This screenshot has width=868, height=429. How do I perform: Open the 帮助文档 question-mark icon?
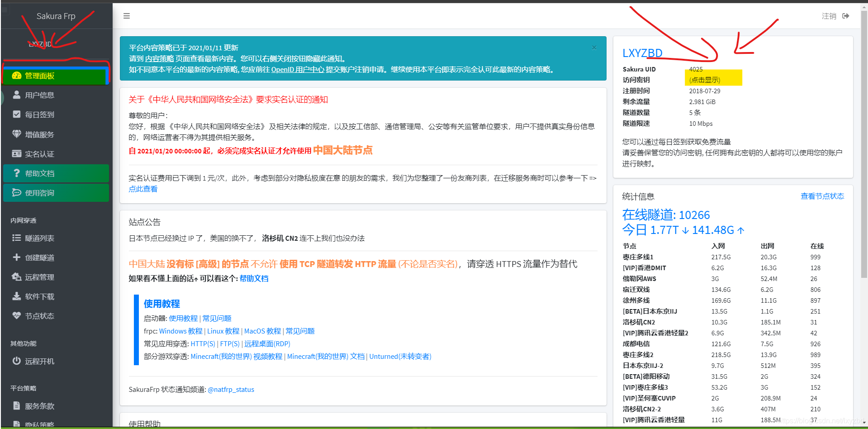pyautogui.click(x=17, y=173)
